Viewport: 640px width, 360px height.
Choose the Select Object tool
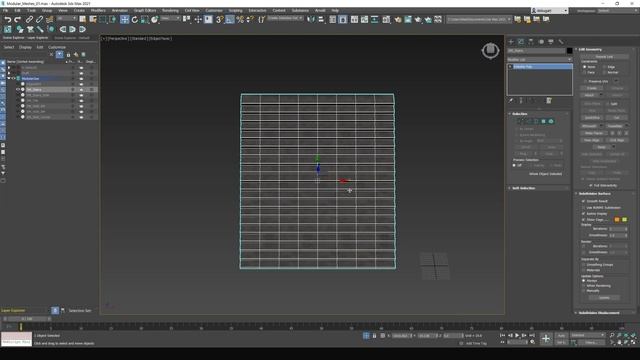pyautogui.click(x=82, y=19)
